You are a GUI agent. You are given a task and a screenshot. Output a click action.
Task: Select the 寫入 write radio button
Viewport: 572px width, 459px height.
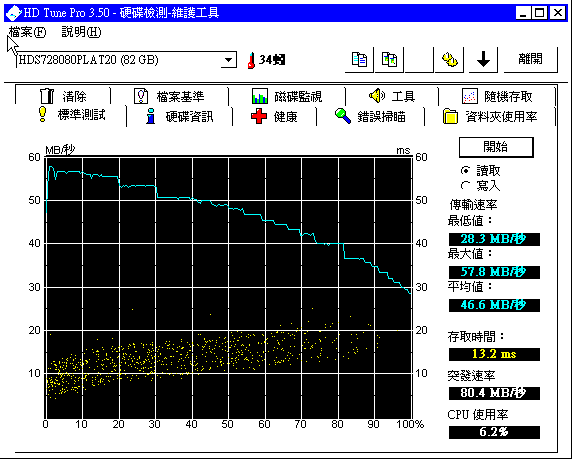(465, 186)
